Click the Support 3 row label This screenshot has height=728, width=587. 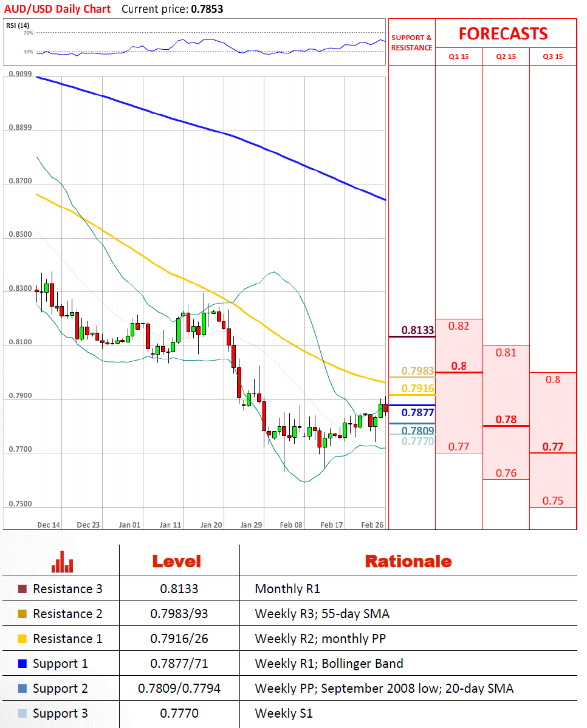point(60,714)
